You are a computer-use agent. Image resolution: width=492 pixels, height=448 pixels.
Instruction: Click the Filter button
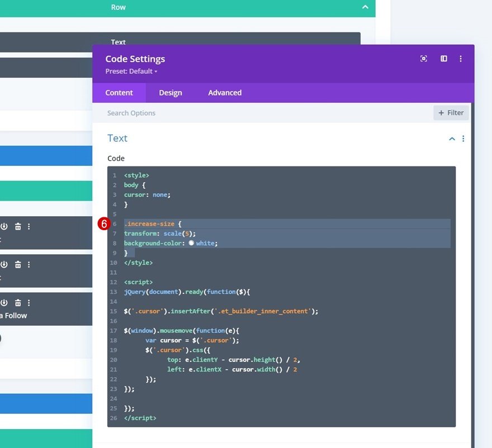451,113
